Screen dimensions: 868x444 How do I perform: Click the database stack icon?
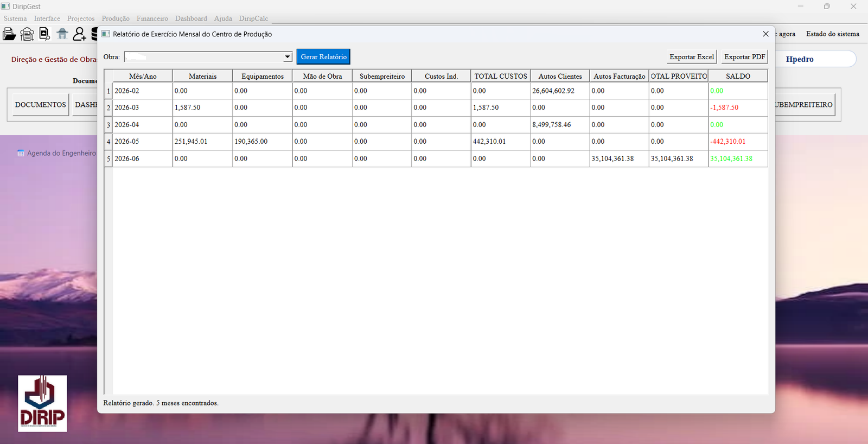pyautogui.click(x=94, y=34)
